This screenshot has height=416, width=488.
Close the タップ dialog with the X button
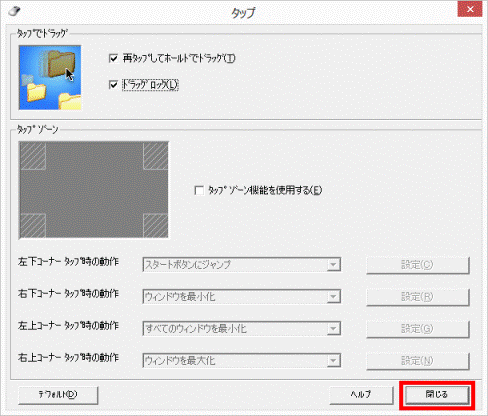470,9
